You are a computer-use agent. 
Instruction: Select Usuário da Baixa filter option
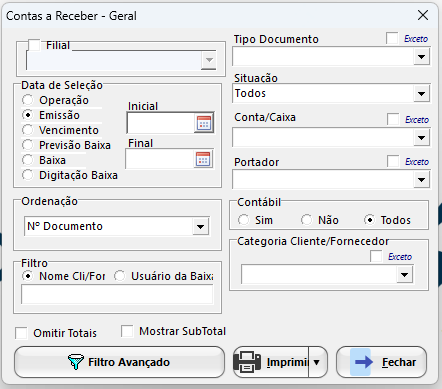point(120,276)
